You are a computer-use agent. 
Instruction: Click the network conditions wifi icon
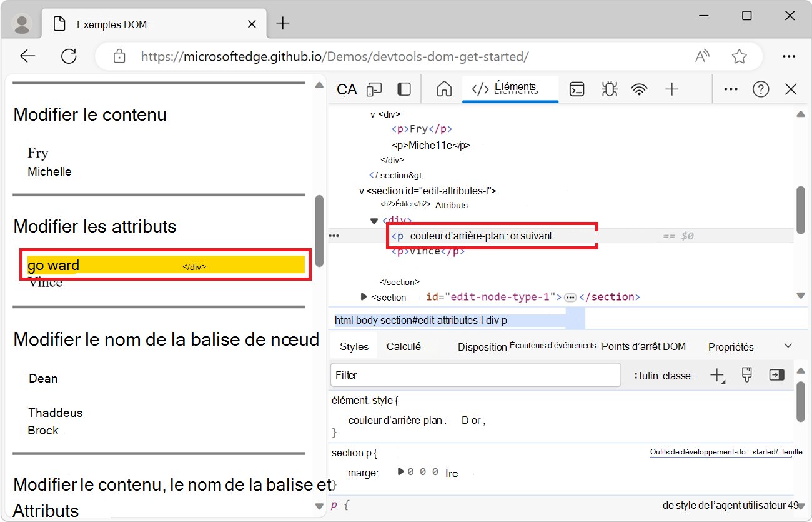pos(639,89)
